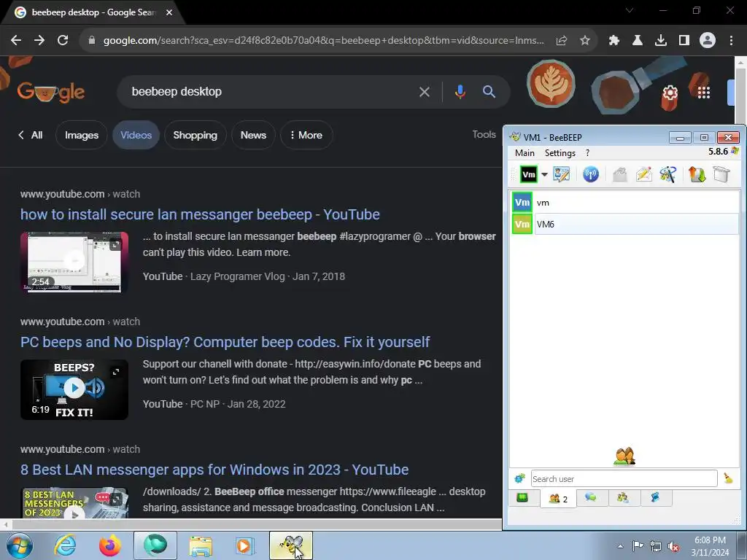
Task: Switch to the blue network tab in BeeBEEP
Action: (x=656, y=497)
